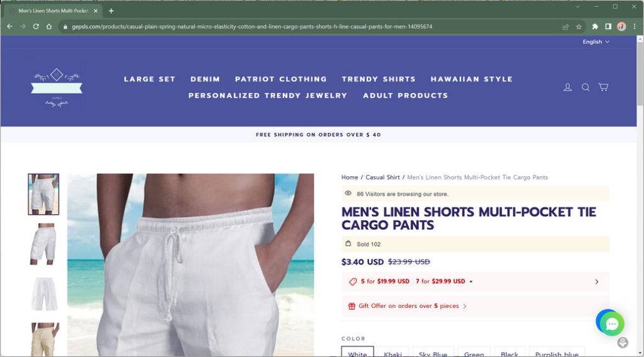Image resolution: width=644 pixels, height=357 pixels.
Task: Open the Patriot Clothing menu
Action: 281,79
